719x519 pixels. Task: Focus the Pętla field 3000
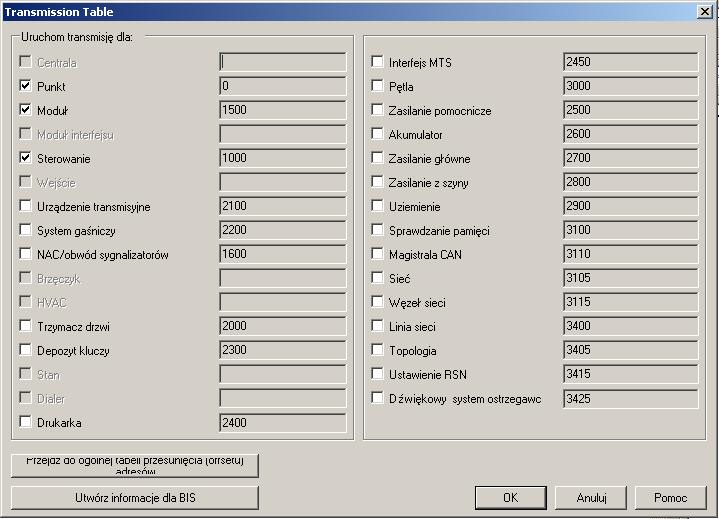tap(631, 86)
